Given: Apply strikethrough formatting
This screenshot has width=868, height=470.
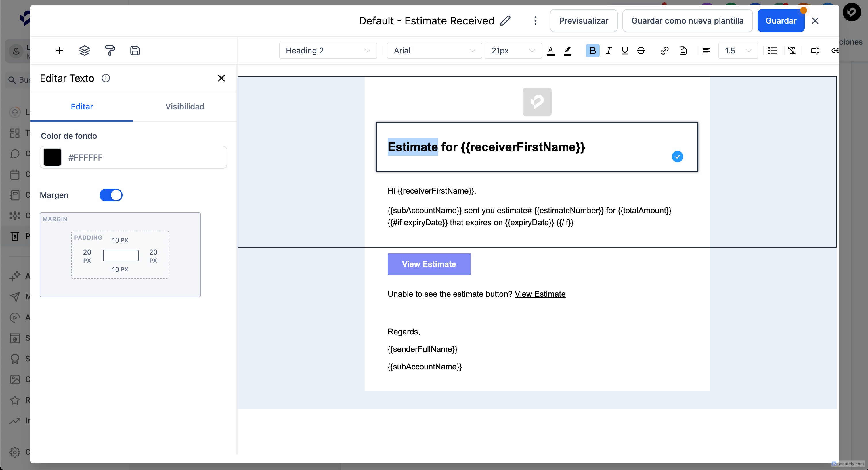Looking at the screenshot, I should pos(641,51).
